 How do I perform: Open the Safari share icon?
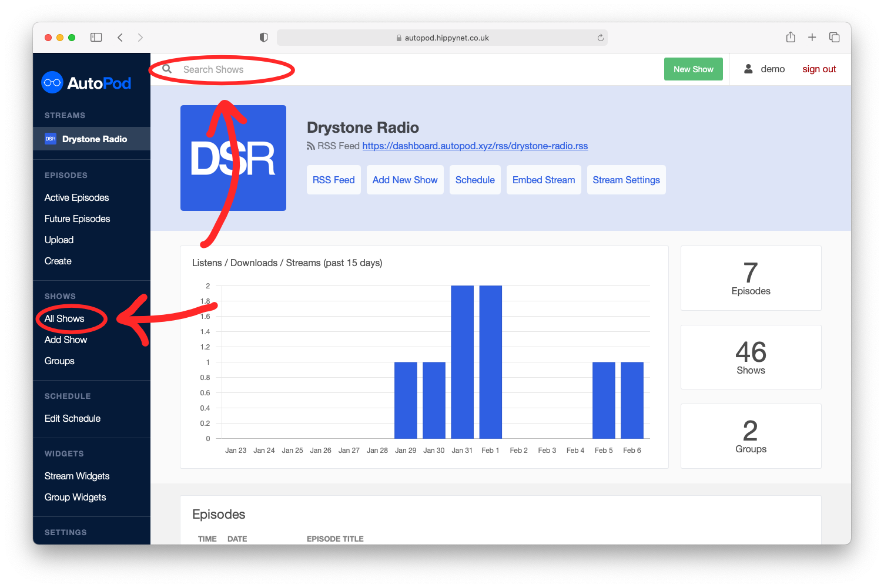tap(791, 37)
